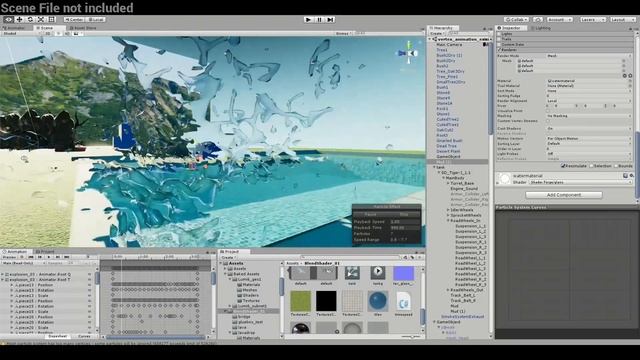Open the Layers dropdown
This screenshot has height=360, width=640.
[592, 19]
